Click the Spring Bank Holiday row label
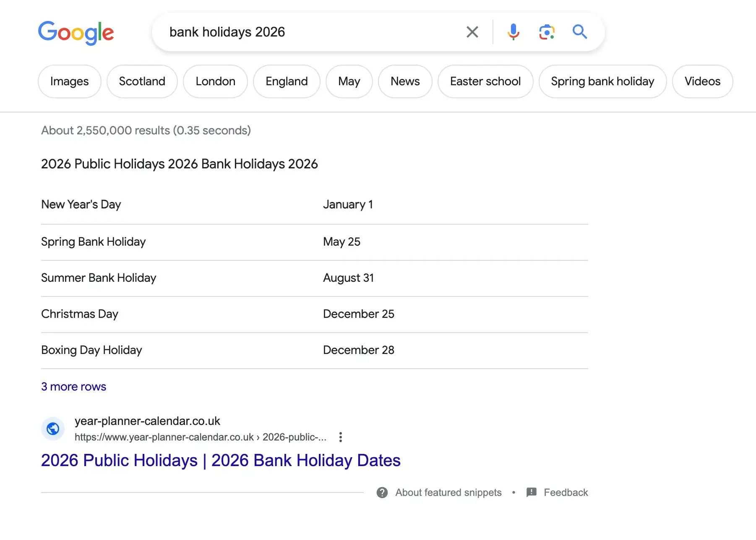 click(94, 242)
